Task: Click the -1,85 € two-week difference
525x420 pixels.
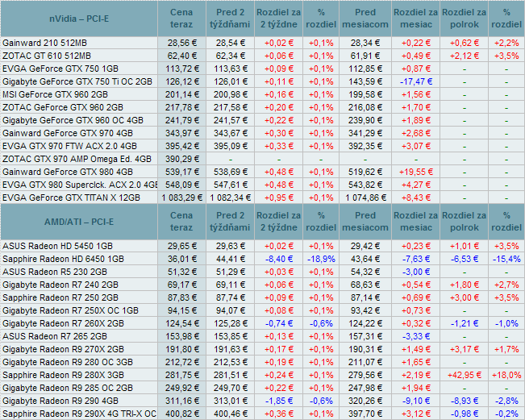Action: [x=279, y=401]
